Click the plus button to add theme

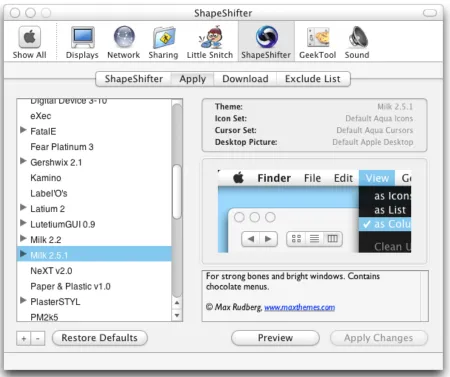pyautogui.click(x=24, y=339)
